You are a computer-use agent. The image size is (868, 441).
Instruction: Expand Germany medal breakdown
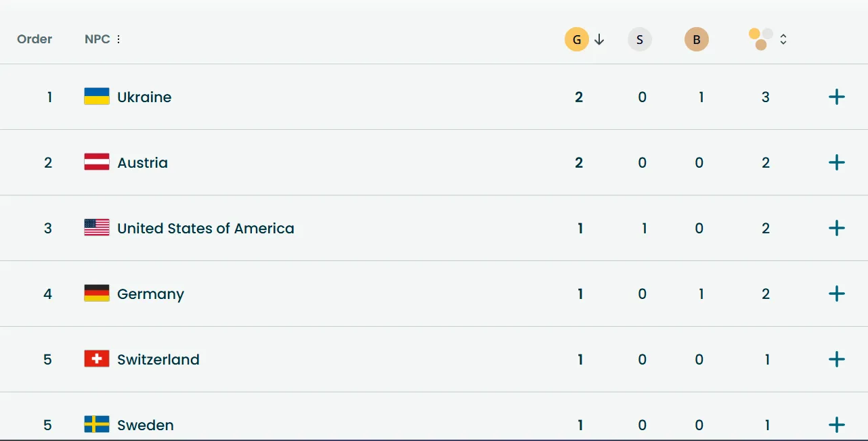coord(837,294)
